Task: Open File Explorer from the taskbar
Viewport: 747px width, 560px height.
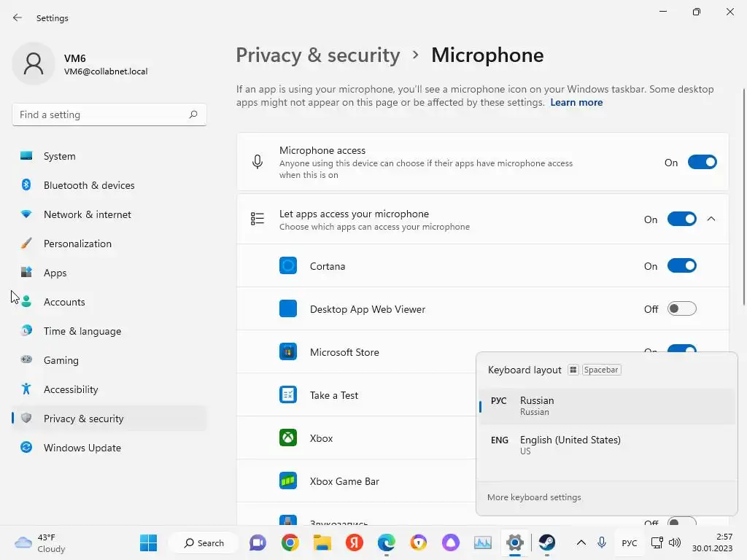Action: [x=322, y=542]
